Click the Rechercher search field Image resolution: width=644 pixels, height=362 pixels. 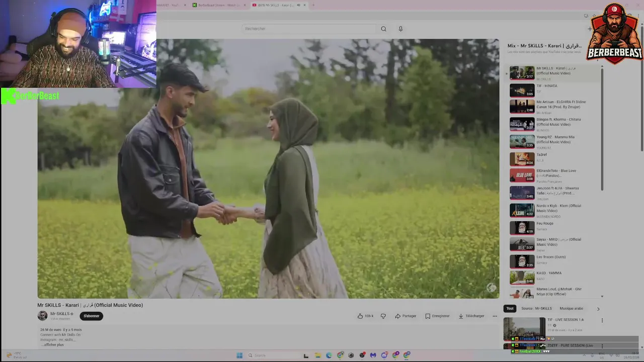(x=309, y=29)
